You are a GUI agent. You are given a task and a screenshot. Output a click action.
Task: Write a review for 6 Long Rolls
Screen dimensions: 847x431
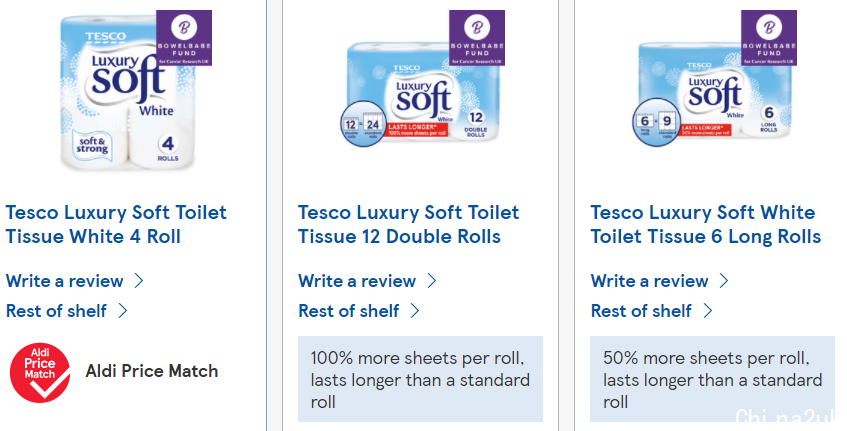[x=649, y=281]
